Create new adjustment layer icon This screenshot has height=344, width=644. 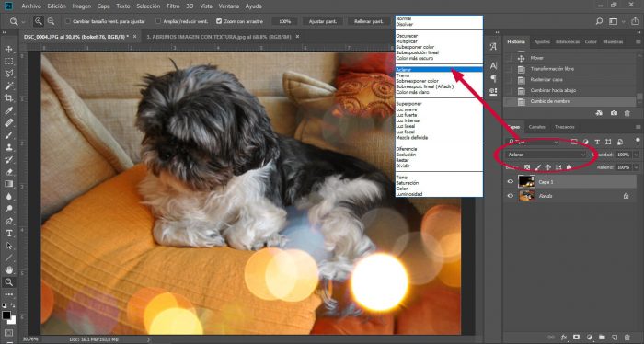[590, 338]
